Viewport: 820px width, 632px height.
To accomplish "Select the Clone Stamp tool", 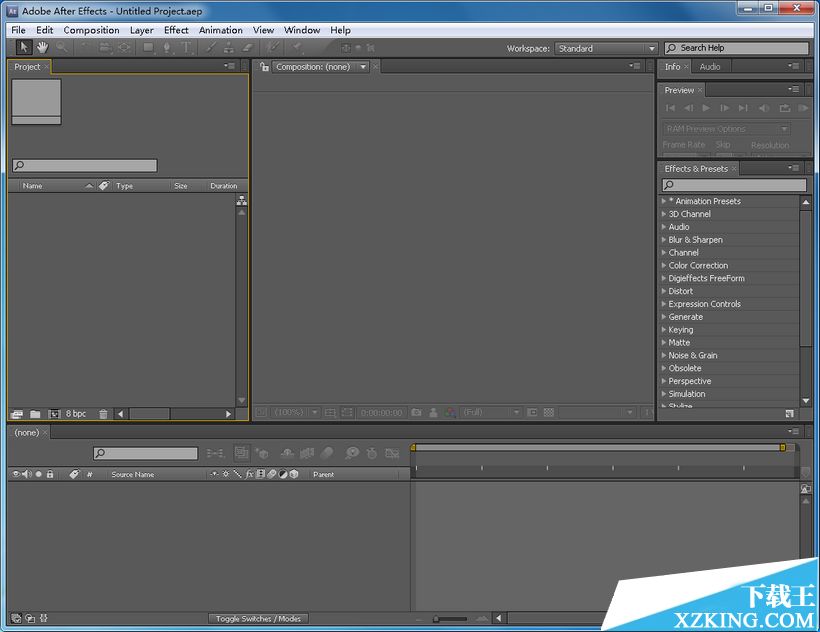I will [229, 48].
